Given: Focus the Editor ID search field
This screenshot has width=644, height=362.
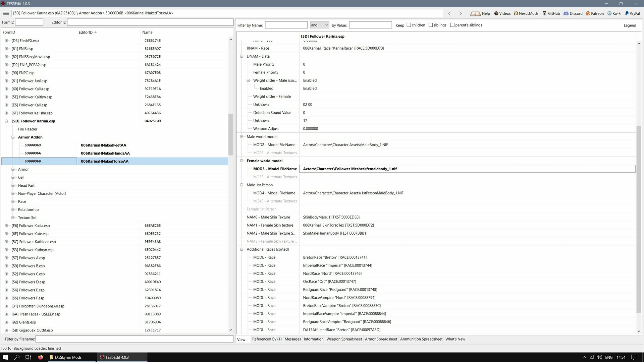Looking at the screenshot, I should (150, 22).
